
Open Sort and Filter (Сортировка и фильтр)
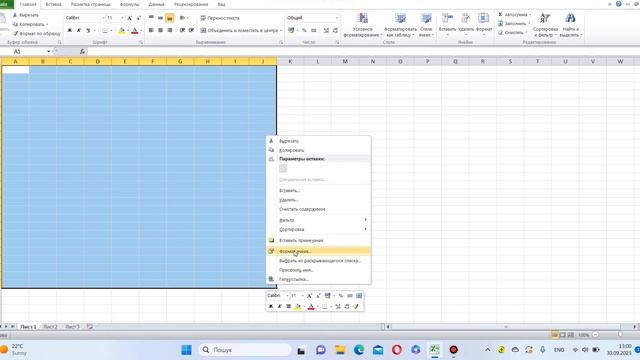click(x=545, y=25)
